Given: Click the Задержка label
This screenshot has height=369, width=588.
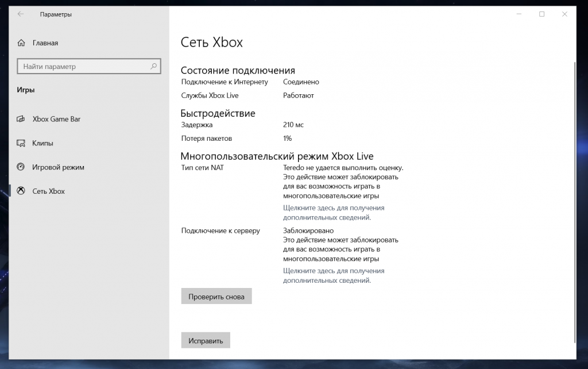Looking at the screenshot, I should point(197,125).
